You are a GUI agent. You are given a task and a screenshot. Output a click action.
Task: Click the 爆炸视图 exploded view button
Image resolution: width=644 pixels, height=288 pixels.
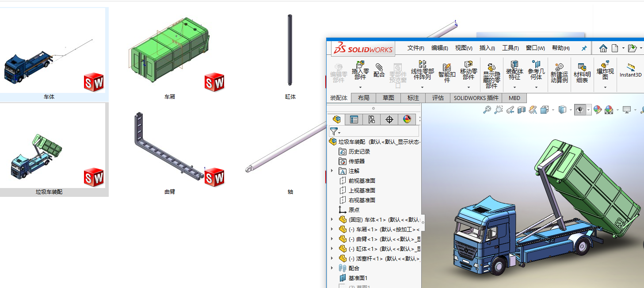[605, 70]
